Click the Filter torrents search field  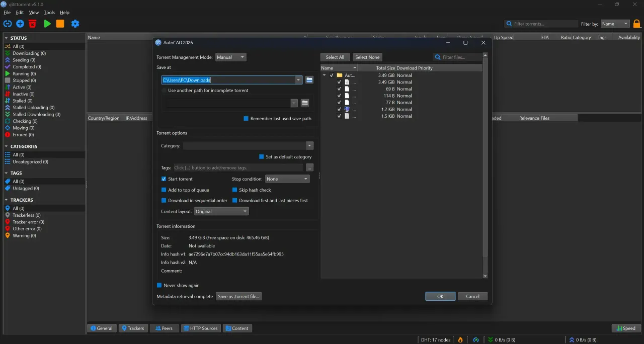[541, 24]
